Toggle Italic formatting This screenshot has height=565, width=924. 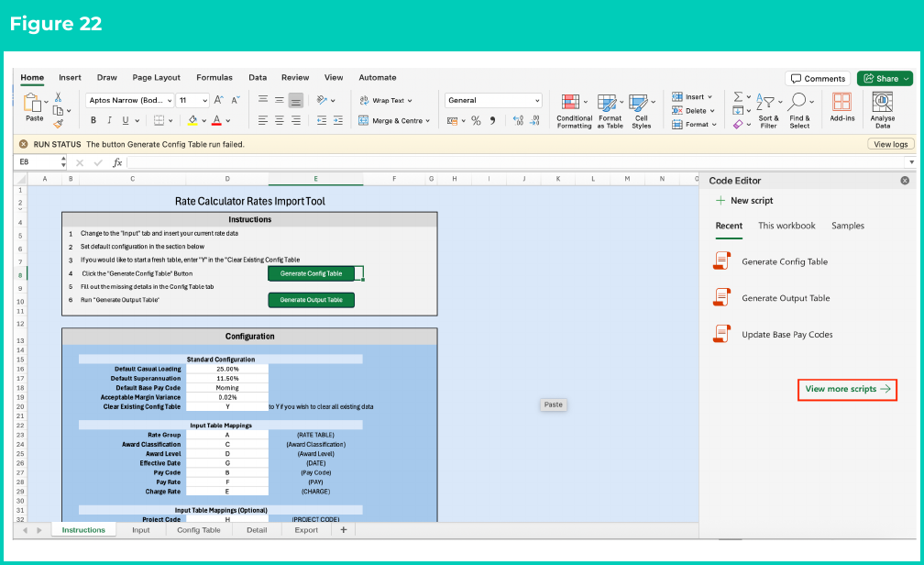(109, 120)
